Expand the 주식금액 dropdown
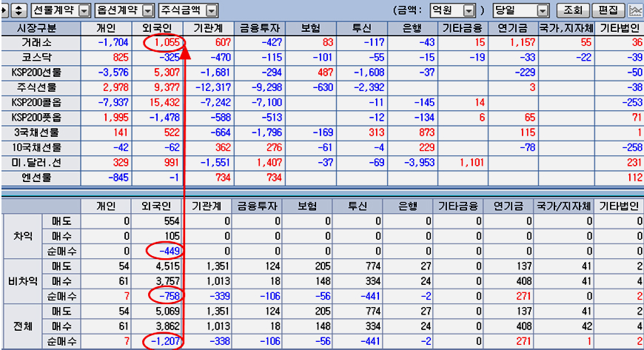The width and height of the screenshot is (644, 350). (x=212, y=10)
